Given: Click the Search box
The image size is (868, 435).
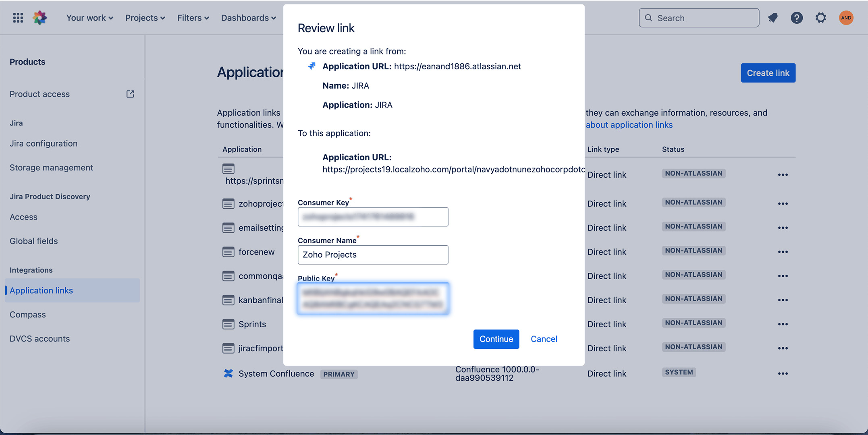Looking at the screenshot, I should pyautogui.click(x=699, y=18).
